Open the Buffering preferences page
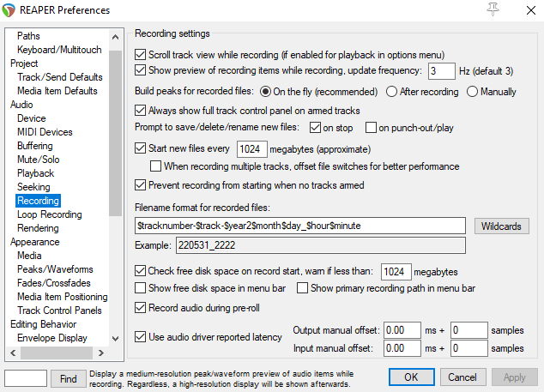This screenshot has height=392, width=544. 35,146
